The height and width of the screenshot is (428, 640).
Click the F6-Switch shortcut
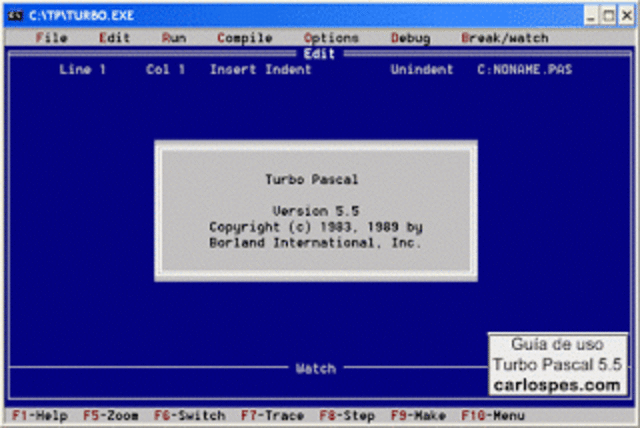coord(189,415)
